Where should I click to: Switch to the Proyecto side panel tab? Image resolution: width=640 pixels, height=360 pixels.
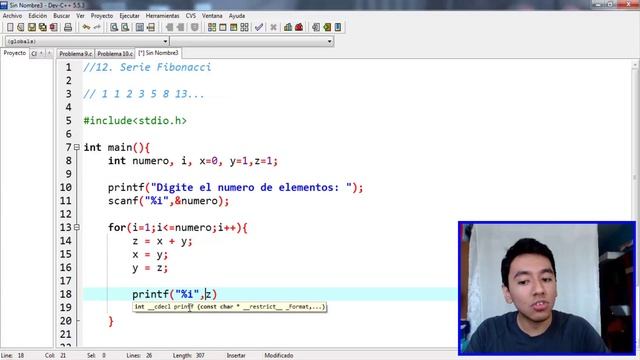point(15,53)
